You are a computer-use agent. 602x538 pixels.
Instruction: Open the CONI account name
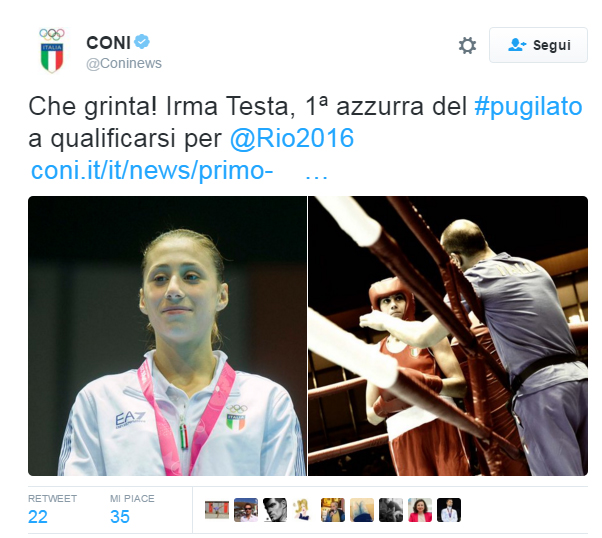point(109,43)
